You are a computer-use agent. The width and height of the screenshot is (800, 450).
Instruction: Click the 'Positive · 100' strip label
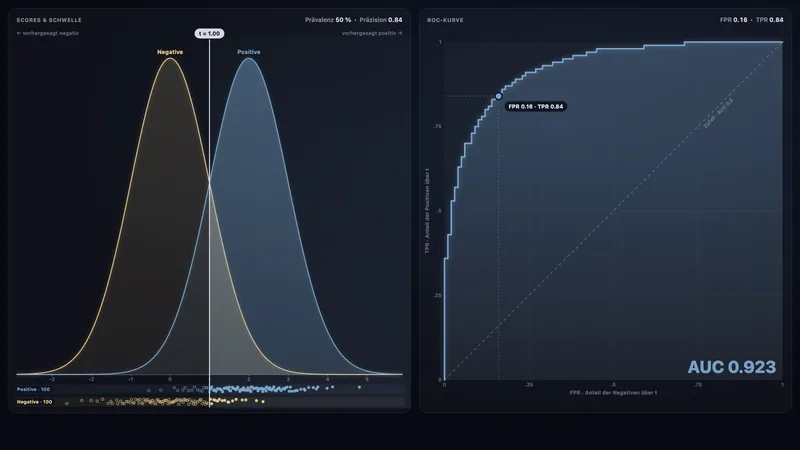[33, 389]
